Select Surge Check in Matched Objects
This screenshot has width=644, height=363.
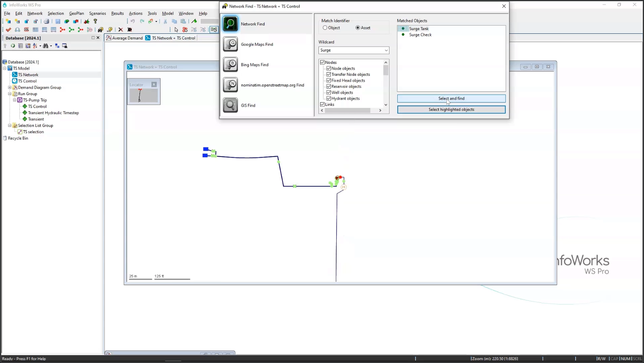420,35
